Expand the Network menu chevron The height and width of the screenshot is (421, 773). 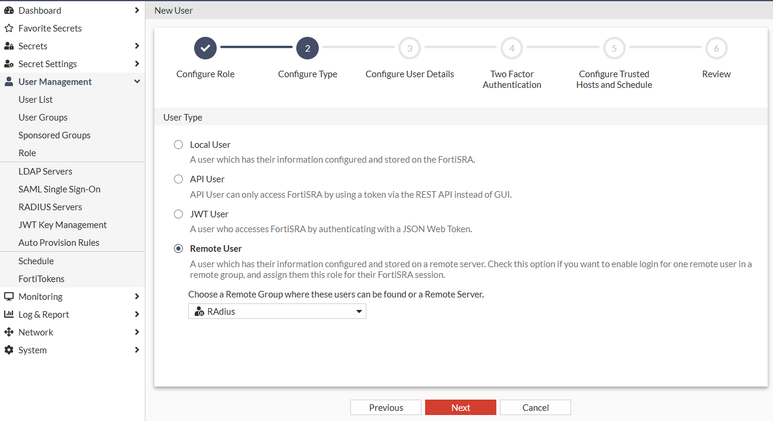pyautogui.click(x=137, y=332)
